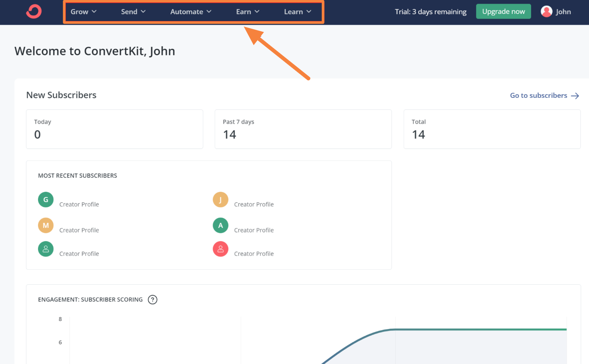589x364 pixels.
Task: Click the Welcome to ConvertKit, John heading
Action: [x=95, y=51]
